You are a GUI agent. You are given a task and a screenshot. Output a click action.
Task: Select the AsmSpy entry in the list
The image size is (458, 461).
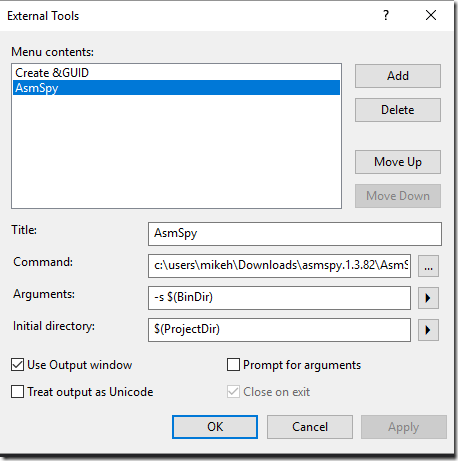pos(176,88)
